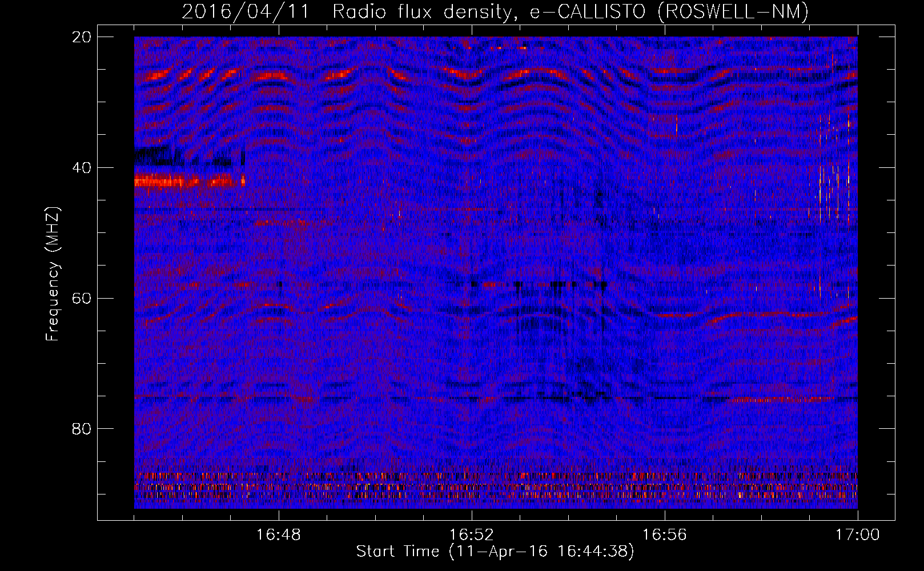The image size is (924, 571).
Task: Click the frequency tick label '40'
Action: coord(82,167)
